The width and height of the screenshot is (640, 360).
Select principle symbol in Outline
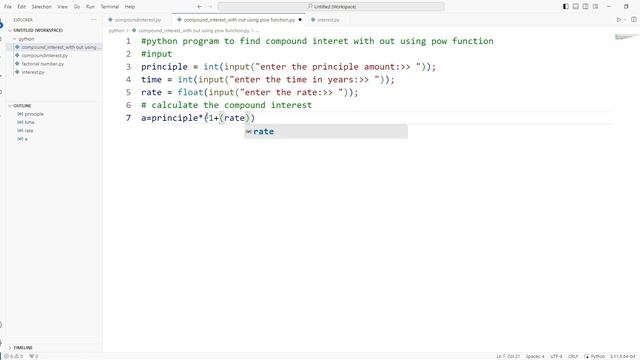point(34,114)
